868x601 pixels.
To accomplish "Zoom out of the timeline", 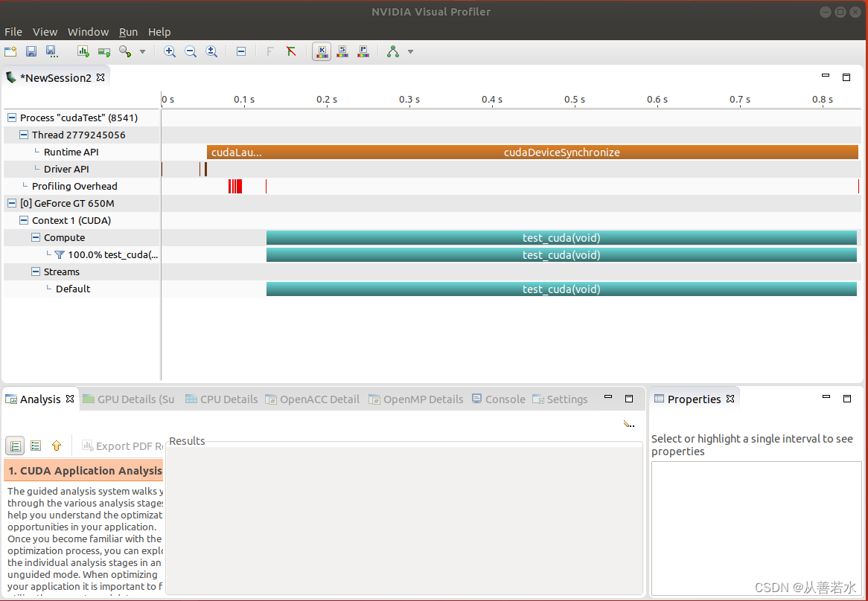I will 190,51.
